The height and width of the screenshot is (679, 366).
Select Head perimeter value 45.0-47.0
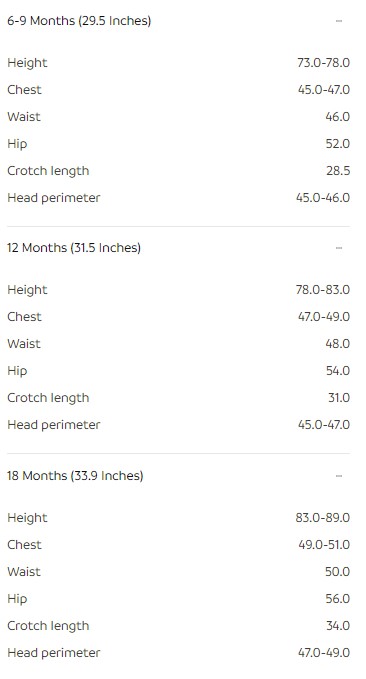324,425
